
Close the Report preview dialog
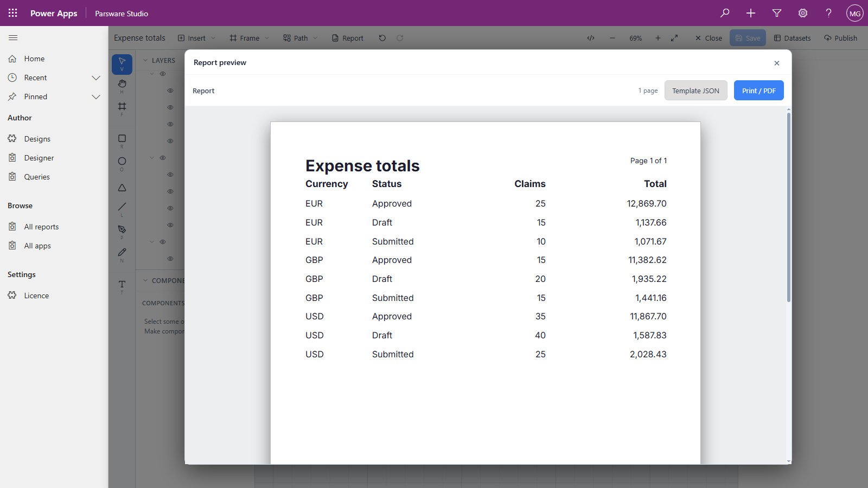pyautogui.click(x=777, y=63)
